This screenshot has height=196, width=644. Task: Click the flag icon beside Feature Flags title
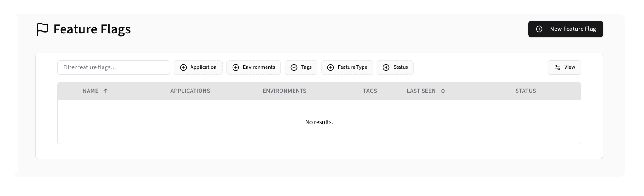click(42, 29)
